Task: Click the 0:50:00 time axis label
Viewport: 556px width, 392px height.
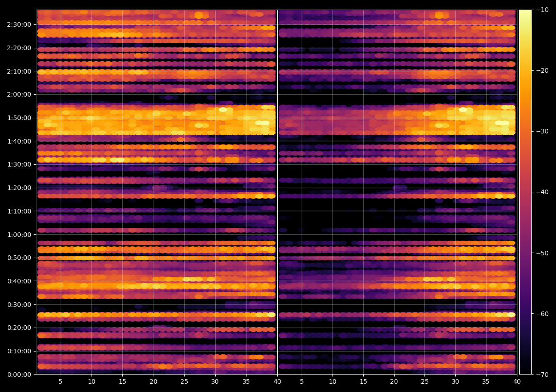Action: pos(19,258)
